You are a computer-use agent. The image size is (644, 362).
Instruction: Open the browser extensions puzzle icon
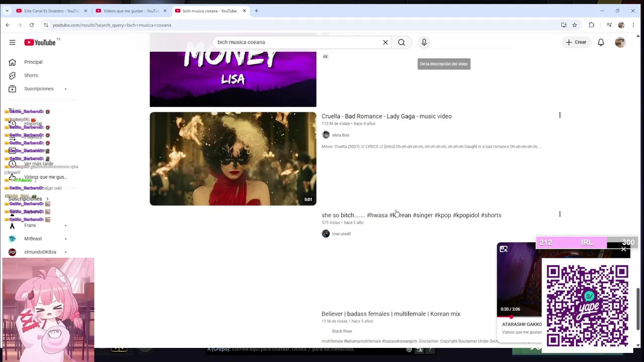592,25
